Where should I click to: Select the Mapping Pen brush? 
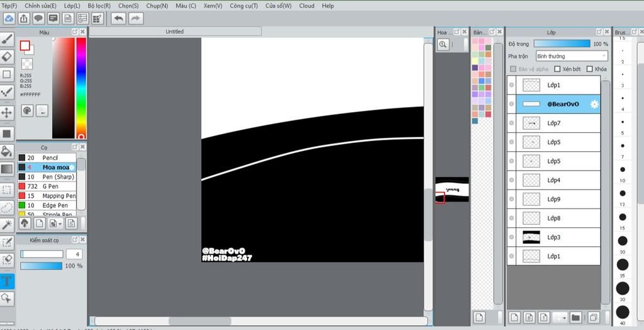[47, 195]
